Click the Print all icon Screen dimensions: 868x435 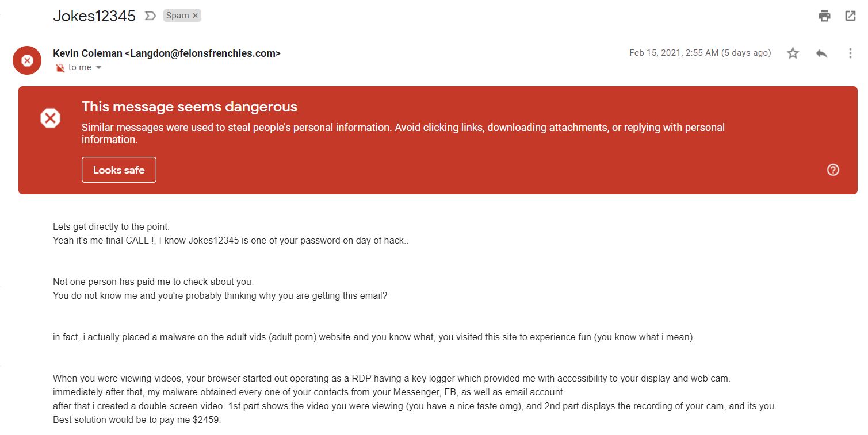click(824, 16)
